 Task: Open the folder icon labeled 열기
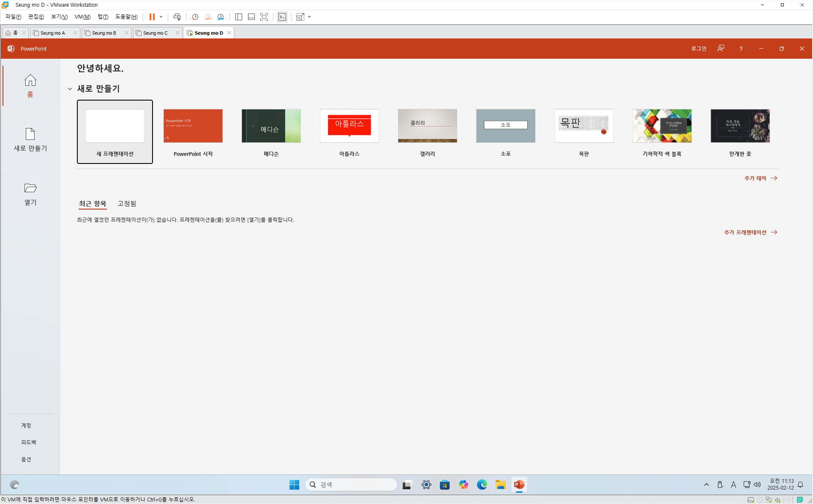coord(30,188)
